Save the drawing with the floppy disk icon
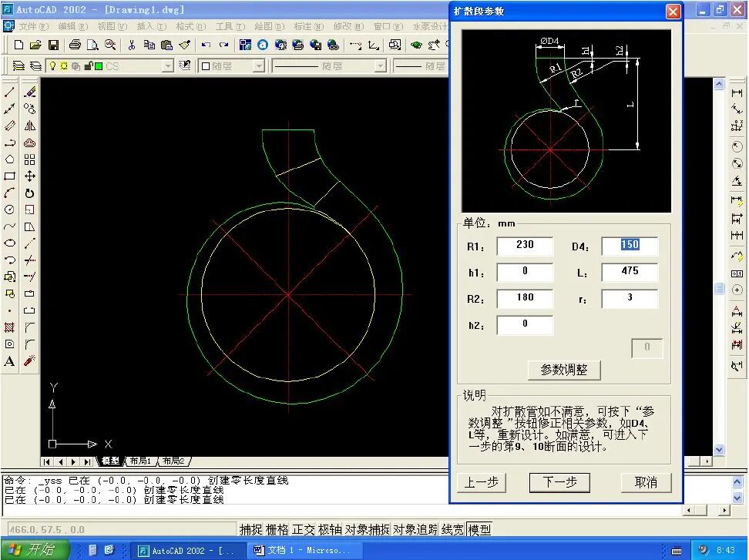This screenshot has height=560, width=749. (53, 45)
